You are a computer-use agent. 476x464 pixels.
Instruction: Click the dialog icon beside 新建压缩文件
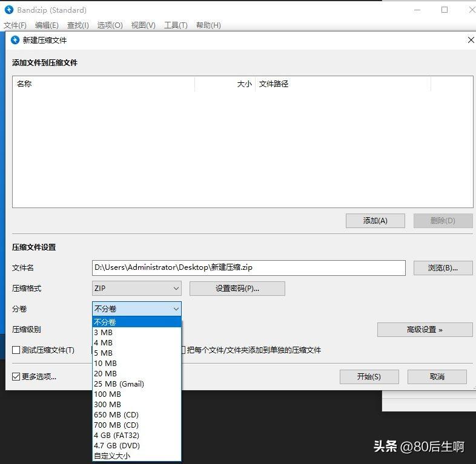point(15,40)
